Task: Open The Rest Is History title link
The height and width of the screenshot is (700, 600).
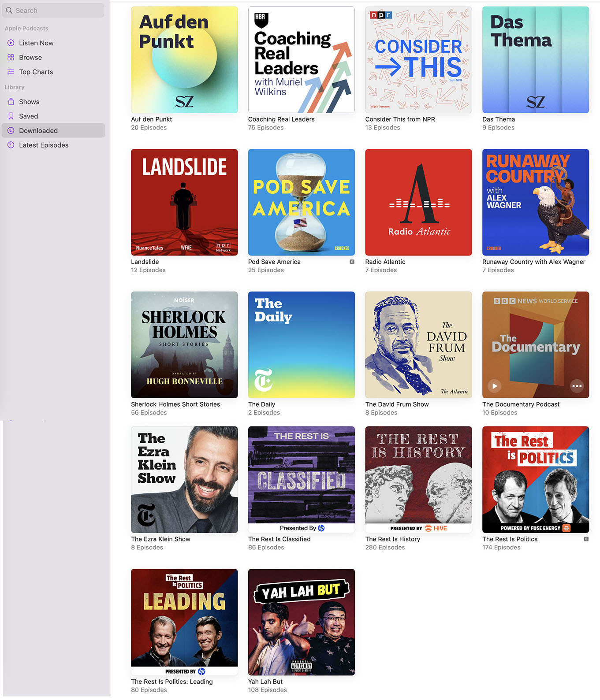Action: pyautogui.click(x=392, y=539)
